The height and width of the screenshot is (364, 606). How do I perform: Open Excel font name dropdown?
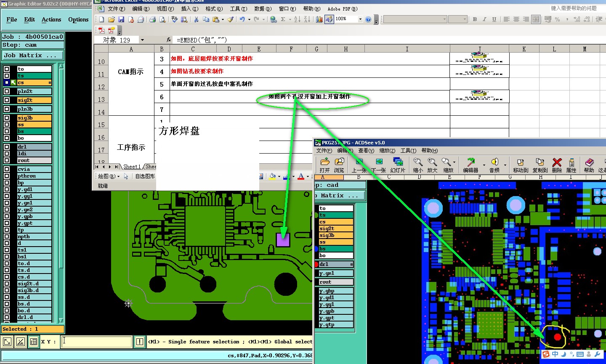444,19
